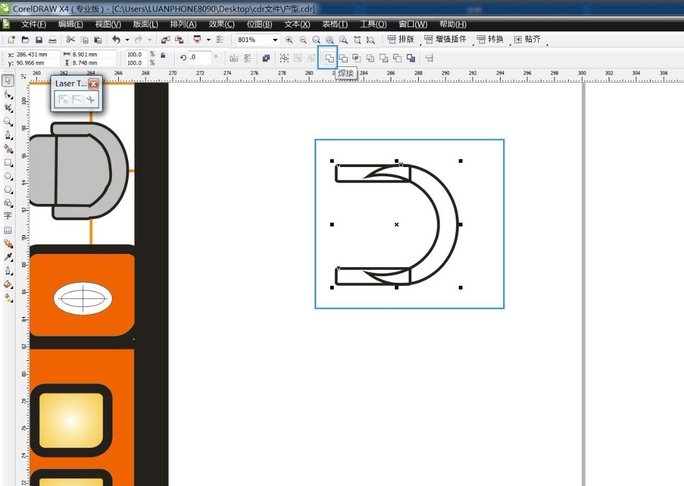This screenshot has height=486, width=684.
Task: Select the Rectangle tool in toolbox
Action: pos(8,162)
